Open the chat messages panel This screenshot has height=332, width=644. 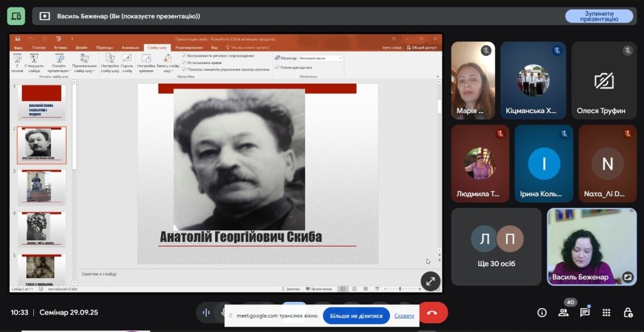coord(584,313)
